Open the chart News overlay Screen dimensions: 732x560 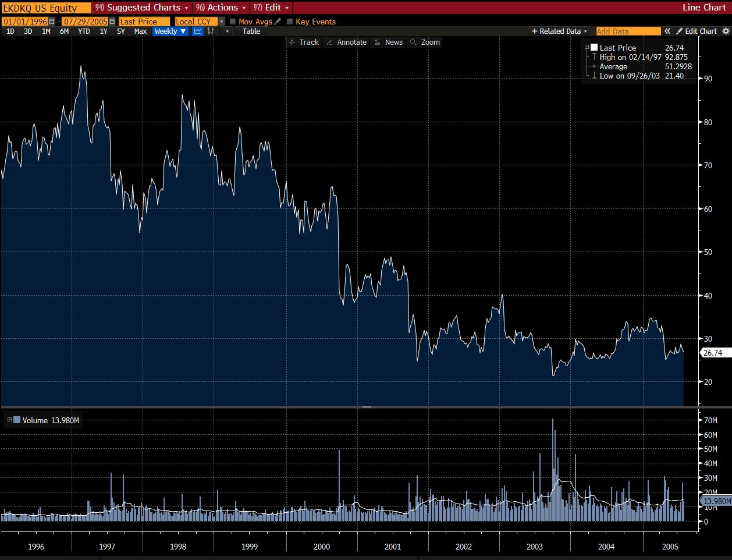[388, 42]
